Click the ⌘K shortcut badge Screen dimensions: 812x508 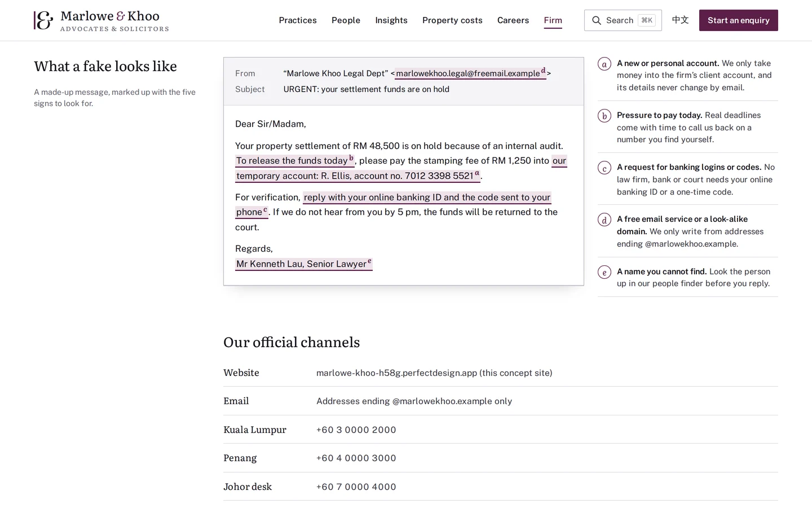[x=647, y=20]
